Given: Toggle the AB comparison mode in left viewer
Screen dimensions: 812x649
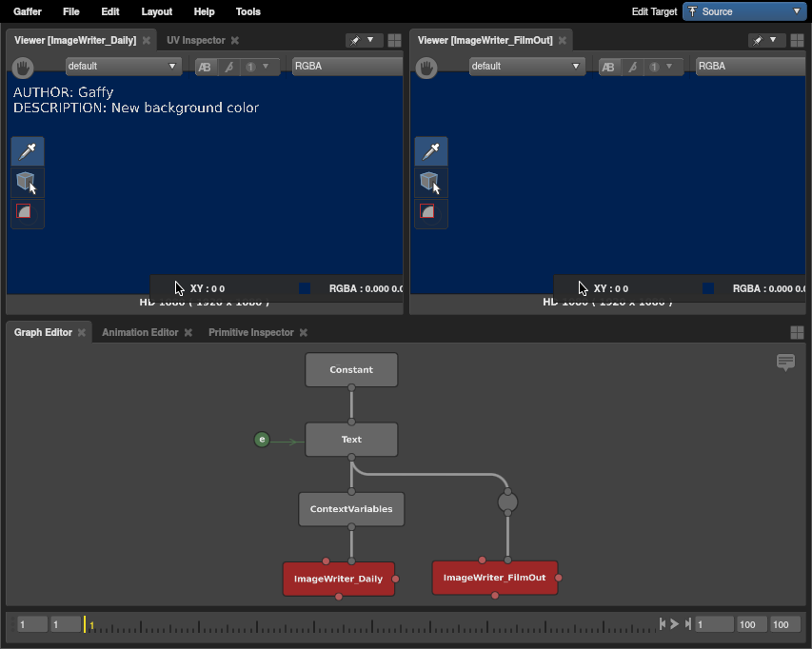Looking at the screenshot, I should click(206, 67).
